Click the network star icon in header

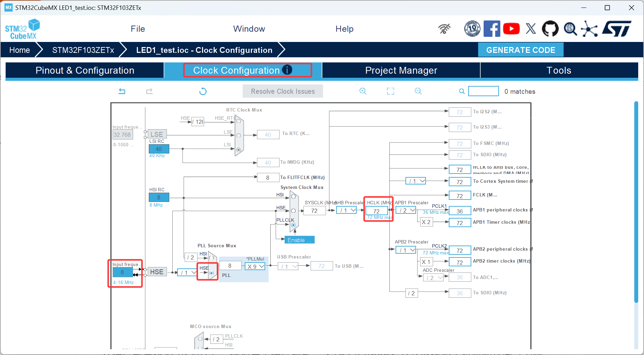click(589, 29)
